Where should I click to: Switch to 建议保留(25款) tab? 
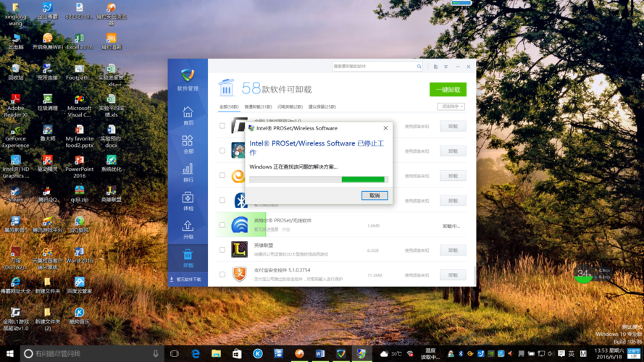pos(322,106)
